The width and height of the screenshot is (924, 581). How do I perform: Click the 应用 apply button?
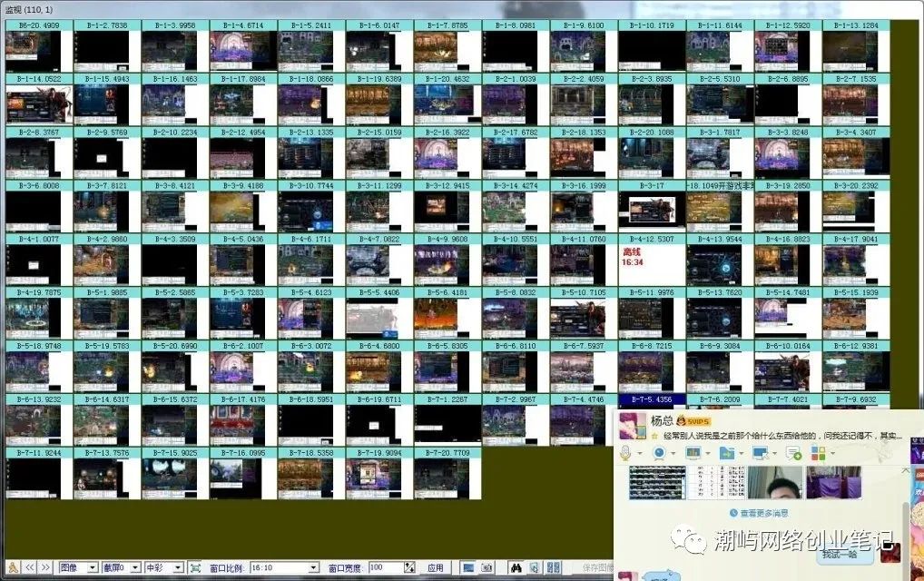[x=436, y=567]
